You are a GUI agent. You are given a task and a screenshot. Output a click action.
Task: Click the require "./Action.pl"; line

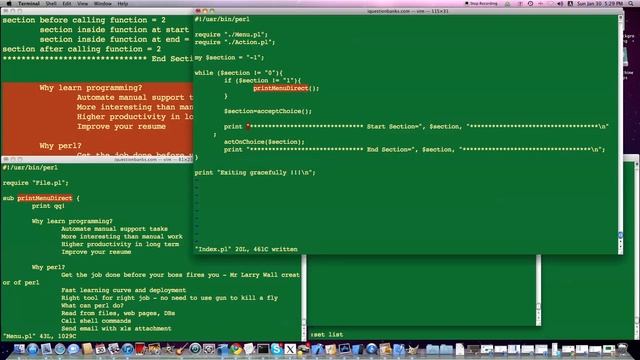(235, 42)
